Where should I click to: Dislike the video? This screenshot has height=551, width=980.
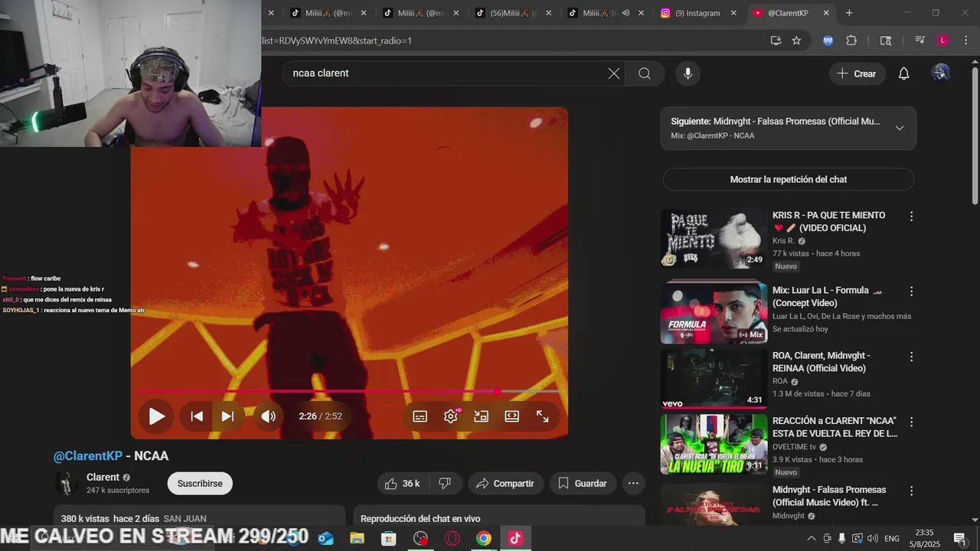point(445,484)
